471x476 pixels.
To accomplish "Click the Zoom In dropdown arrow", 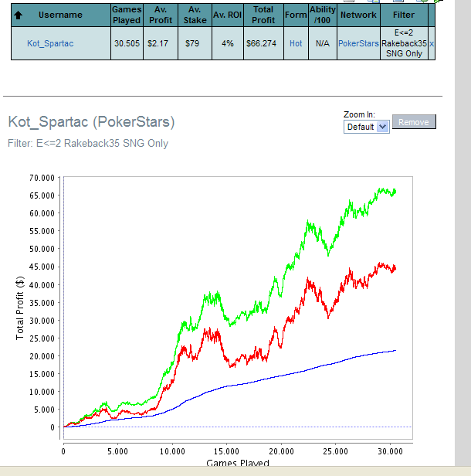I will click(383, 127).
